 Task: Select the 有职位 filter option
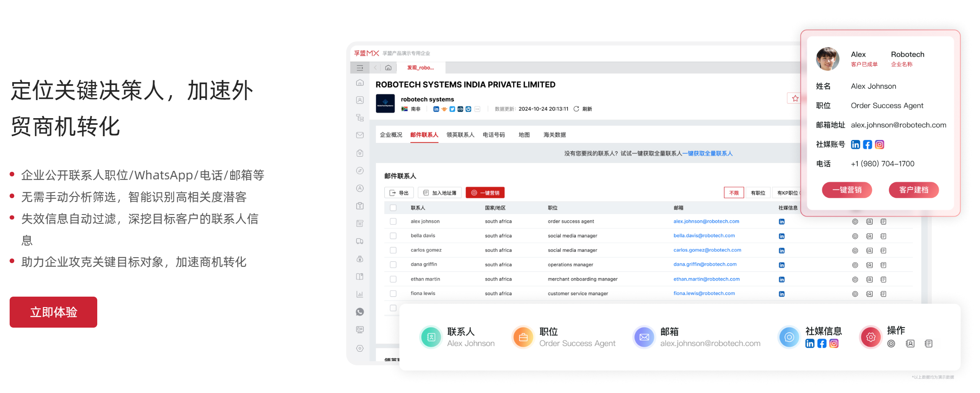click(758, 193)
